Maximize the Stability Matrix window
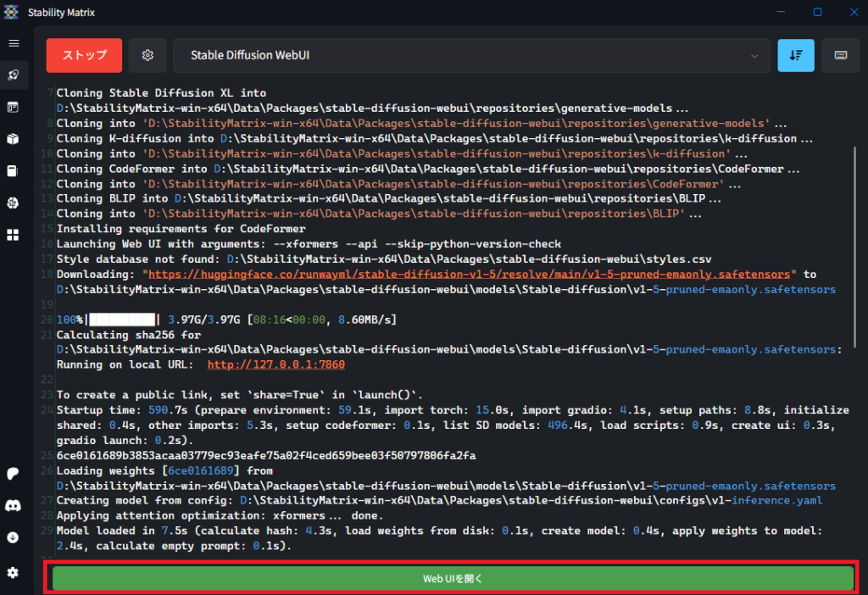Screen dimensions: 868x595 817,12
